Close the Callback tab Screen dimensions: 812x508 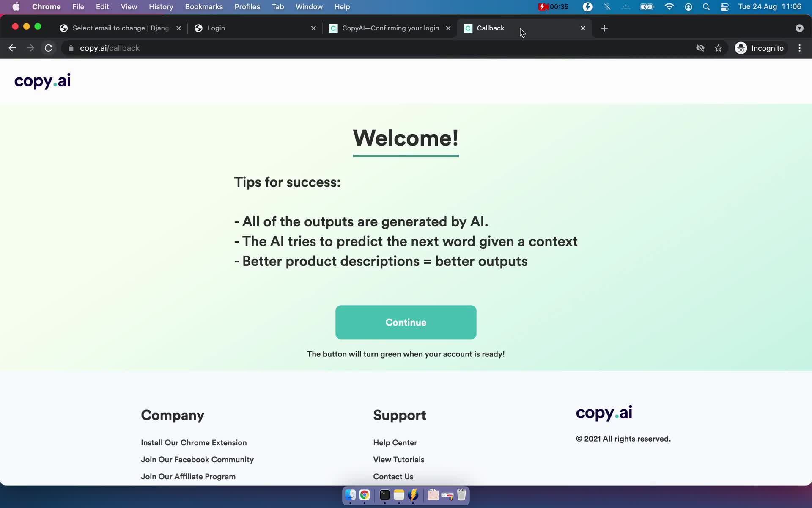click(583, 28)
